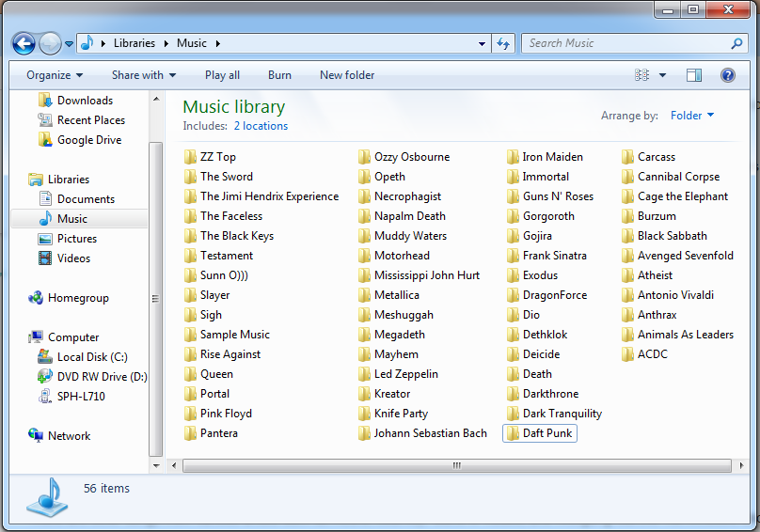Viewport: 760px width, 532px height.
Task: Select the Johann Sebastian Bach folder icon
Action: tap(364, 433)
